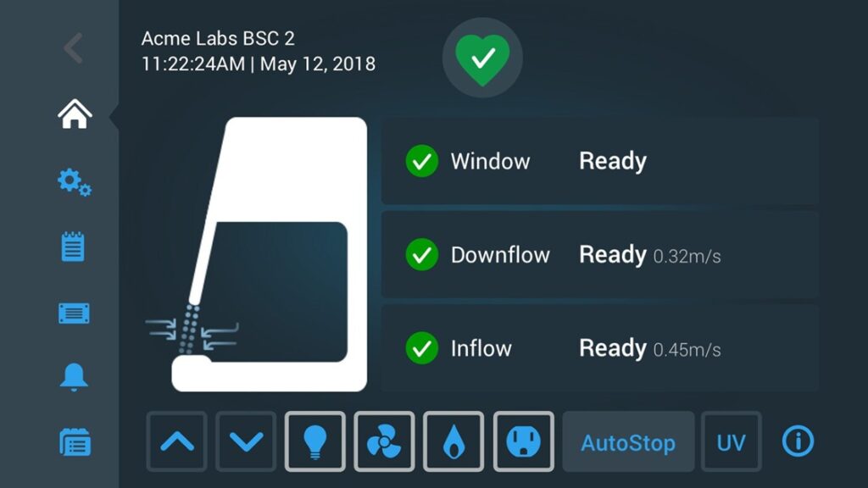
Task: Select the Downflow status row
Action: coord(600,254)
